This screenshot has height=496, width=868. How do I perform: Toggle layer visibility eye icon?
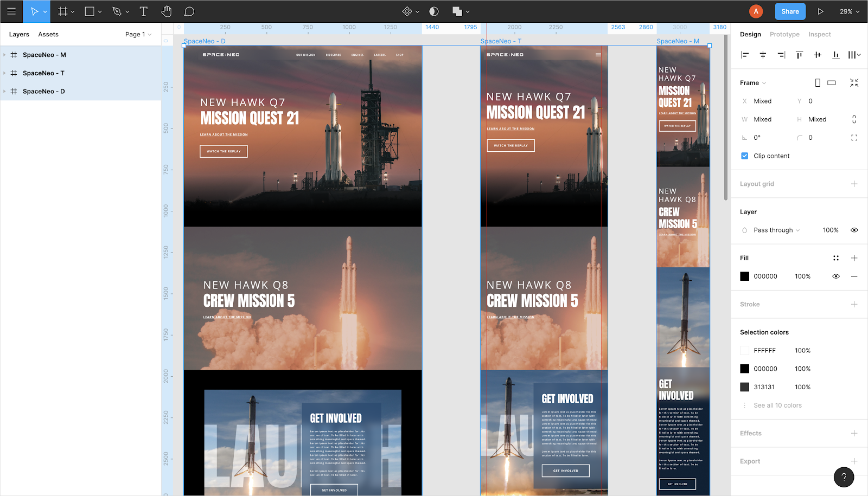pyautogui.click(x=854, y=230)
